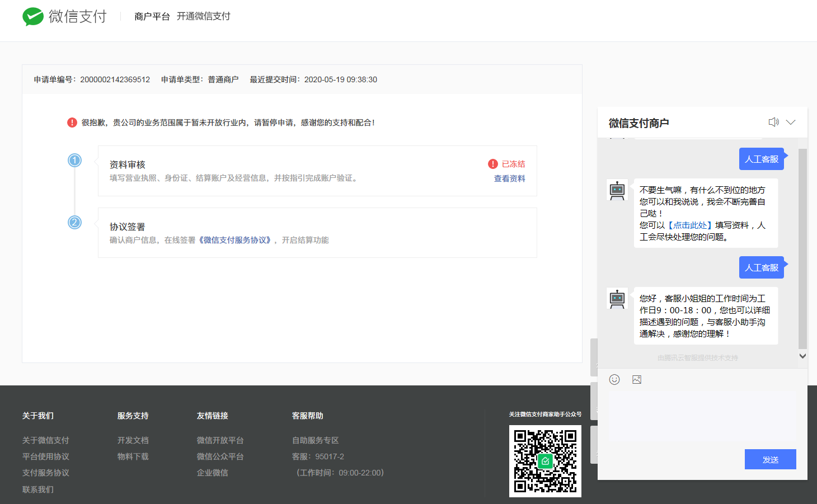Send the chat message with 发送
This screenshot has width=817, height=504.
tap(771, 459)
